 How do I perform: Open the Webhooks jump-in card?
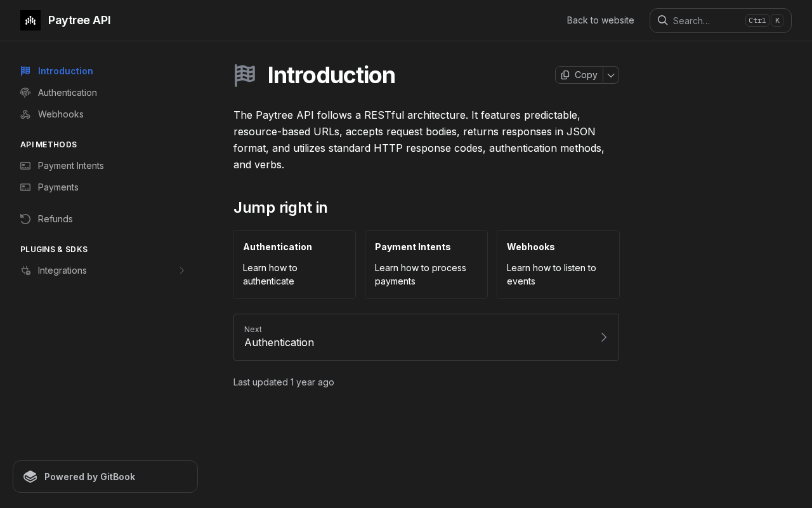click(558, 264)
